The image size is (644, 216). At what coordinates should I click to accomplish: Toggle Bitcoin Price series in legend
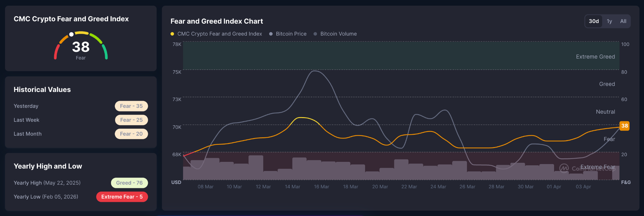point(288,34)
